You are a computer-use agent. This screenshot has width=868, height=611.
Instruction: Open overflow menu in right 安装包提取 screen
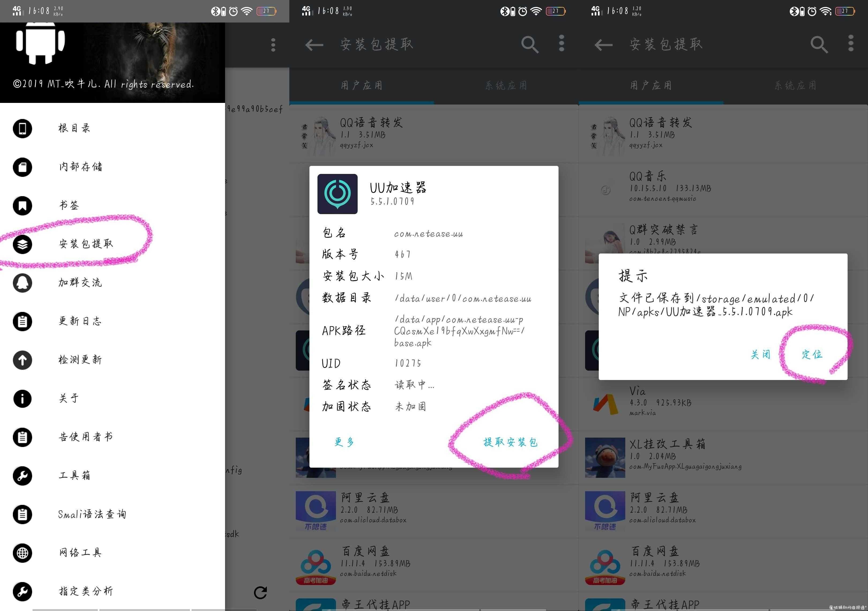(x=851, y=43)
